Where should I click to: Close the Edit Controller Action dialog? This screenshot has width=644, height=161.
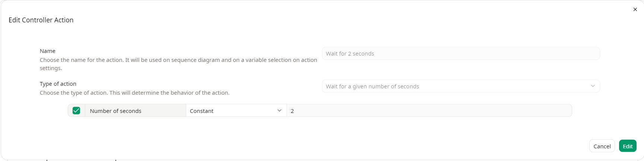point(635,9)
